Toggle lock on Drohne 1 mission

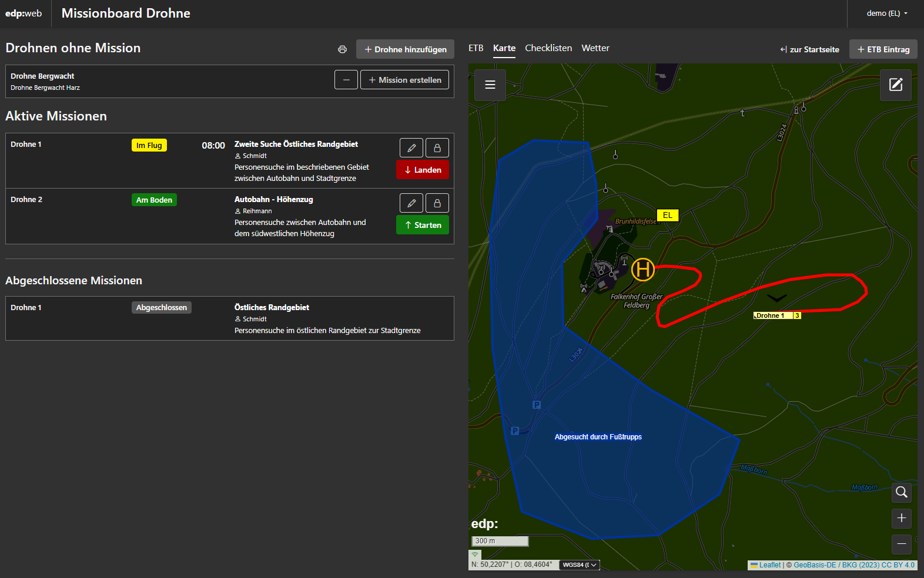coord(437,148)
